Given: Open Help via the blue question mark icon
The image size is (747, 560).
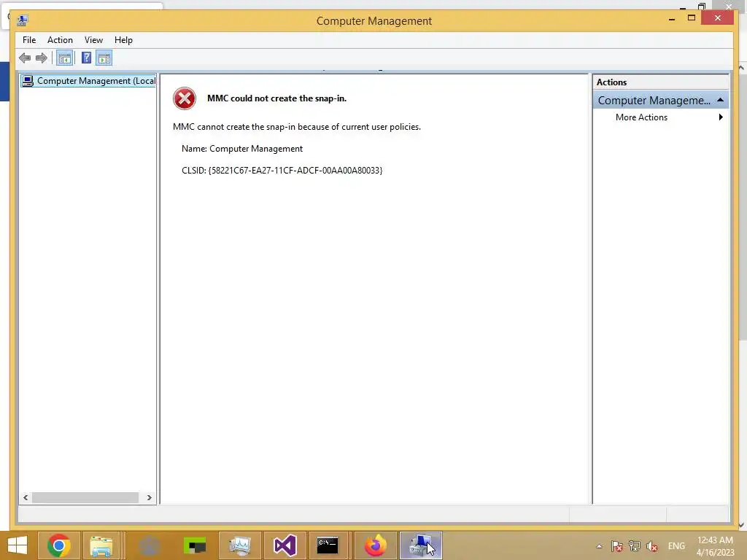Looking at the screenshot, I should [x=86, y=58].
